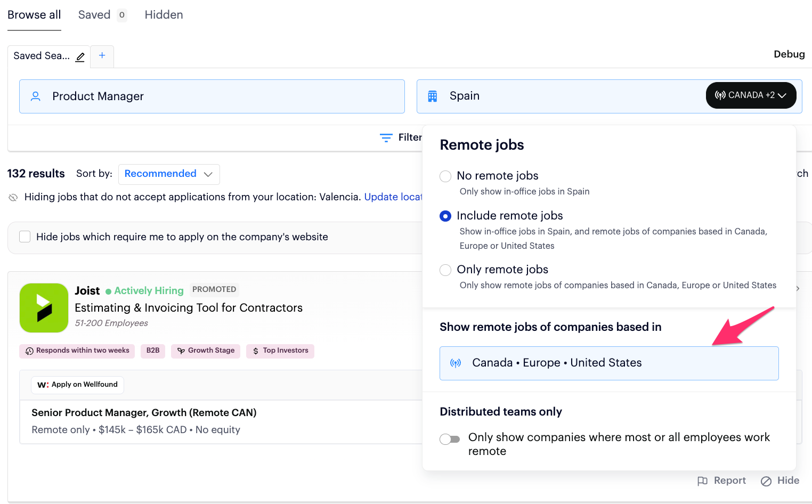This screenshot has height=504, width=812.
Task: Select the Only remote jobs option
Action: pyautogui.click(x=445, y=270)
